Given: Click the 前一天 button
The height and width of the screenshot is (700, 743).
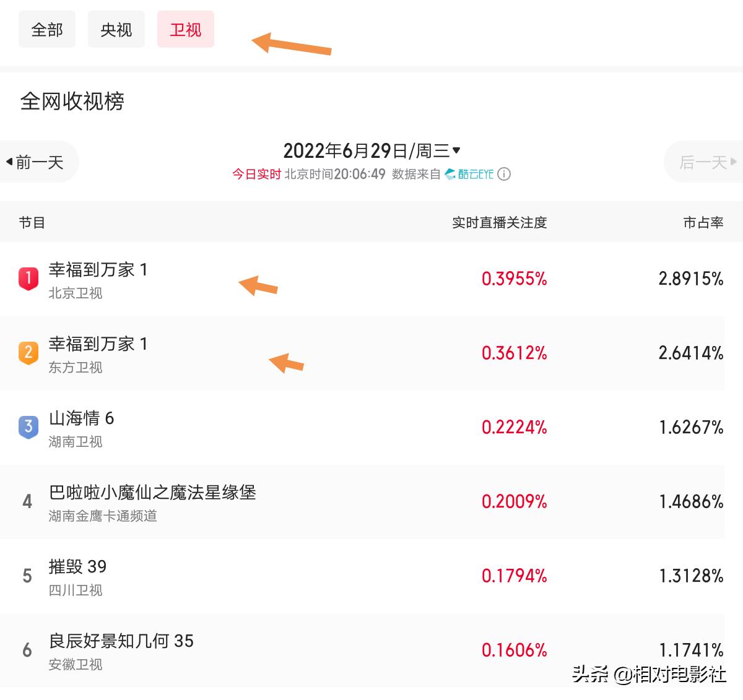Looking at the screenshot, I should 36,162.
